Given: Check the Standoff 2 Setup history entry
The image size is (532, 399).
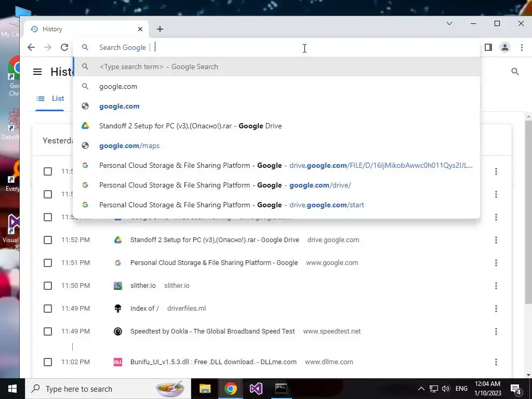Looking at the screenshot, I should [48, 240].
